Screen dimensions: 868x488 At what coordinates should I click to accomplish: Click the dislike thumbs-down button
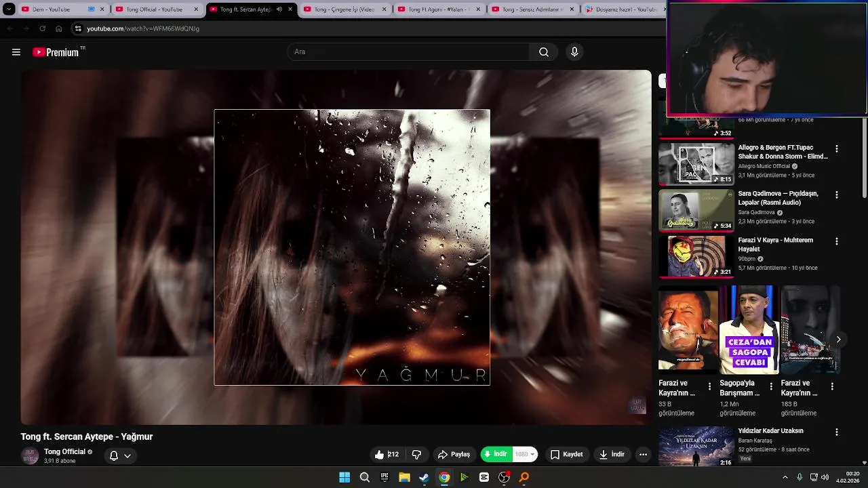pyautogui.click(x=416, y=454)
